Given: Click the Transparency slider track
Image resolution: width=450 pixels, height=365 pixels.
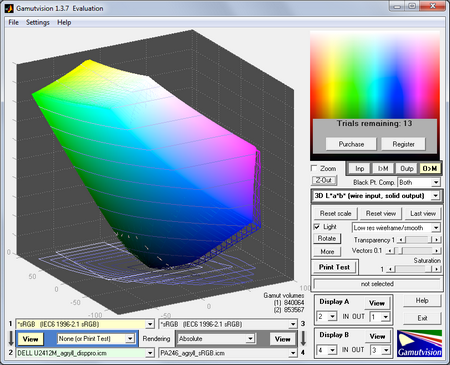Looking at the screenshot, I should [x=419, y=240].
